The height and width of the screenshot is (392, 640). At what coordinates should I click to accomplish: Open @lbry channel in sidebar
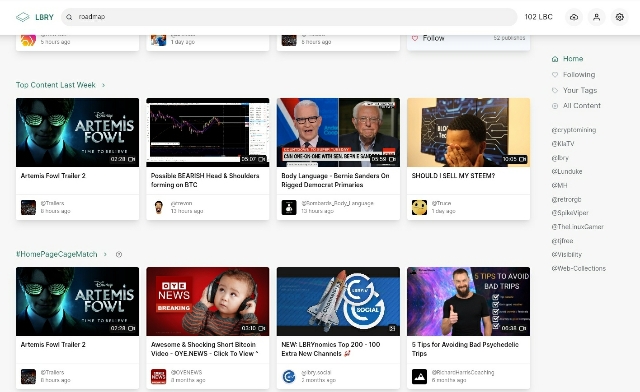[560, 158]
